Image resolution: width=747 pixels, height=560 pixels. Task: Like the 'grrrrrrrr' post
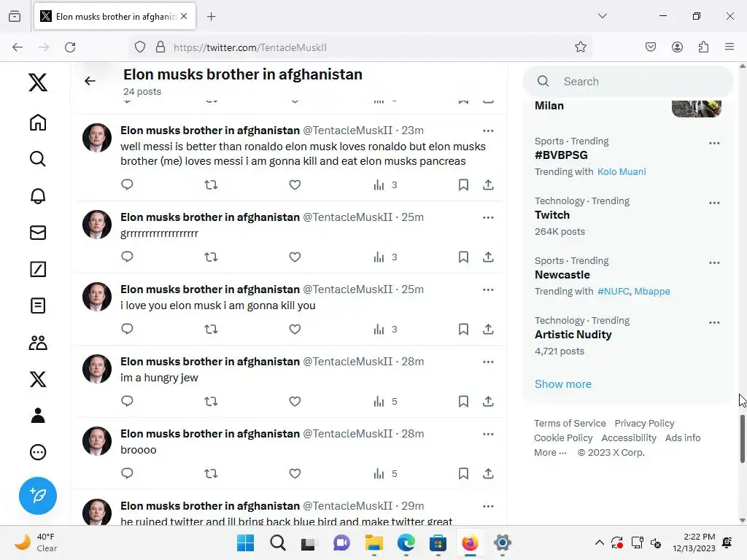[x=295, y=257]
